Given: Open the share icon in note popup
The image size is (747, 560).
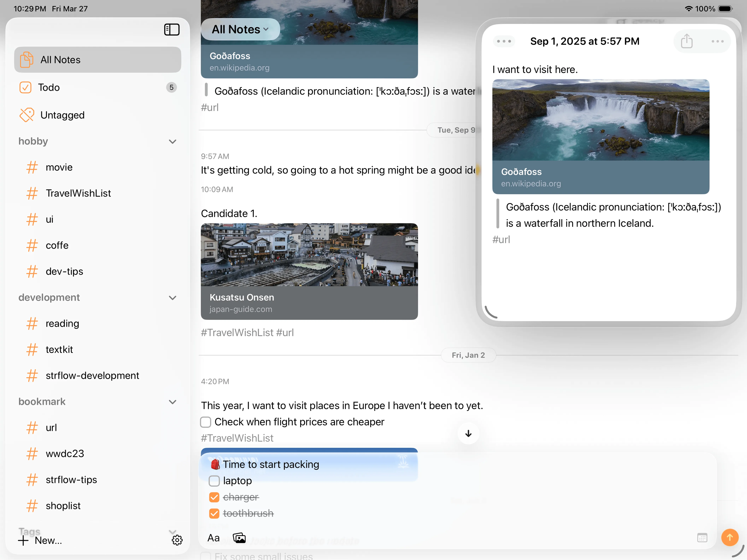Looking at the screenshot, I should (687, 41).
